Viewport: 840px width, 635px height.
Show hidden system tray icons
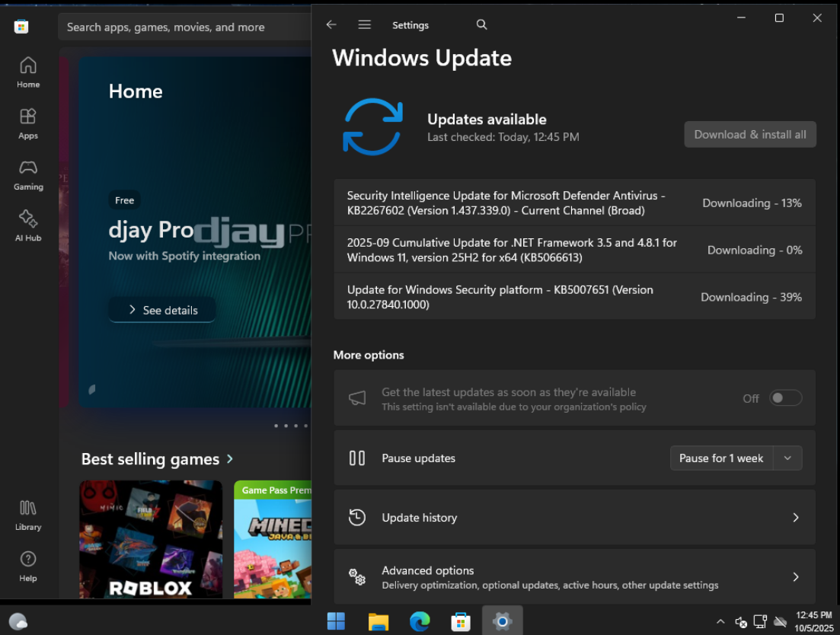pos(720,621)
